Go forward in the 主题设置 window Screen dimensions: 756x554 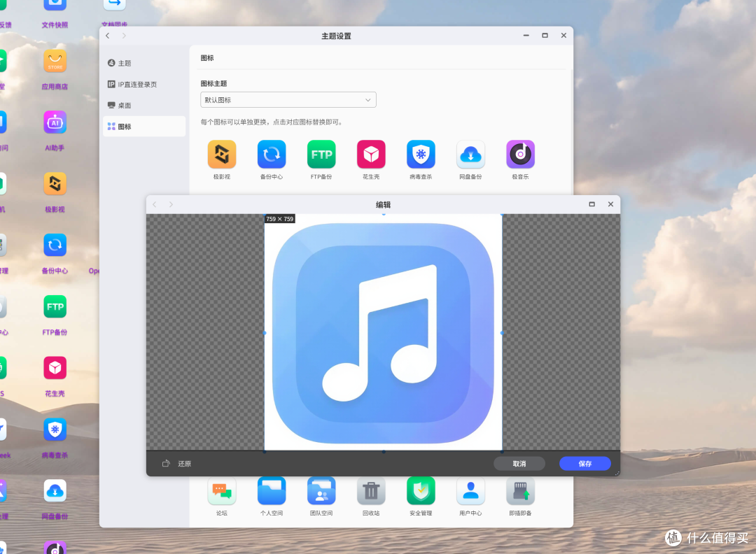(124, 36)
